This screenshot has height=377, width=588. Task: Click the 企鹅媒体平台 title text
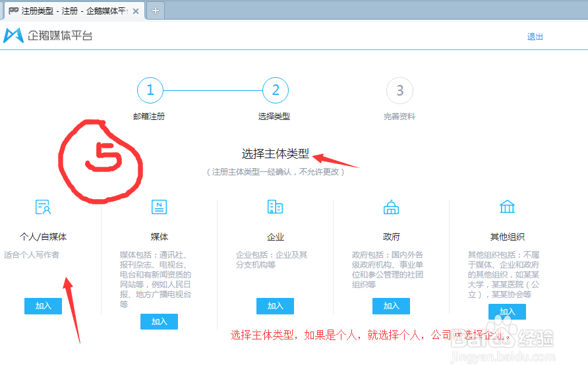[60, 36]
